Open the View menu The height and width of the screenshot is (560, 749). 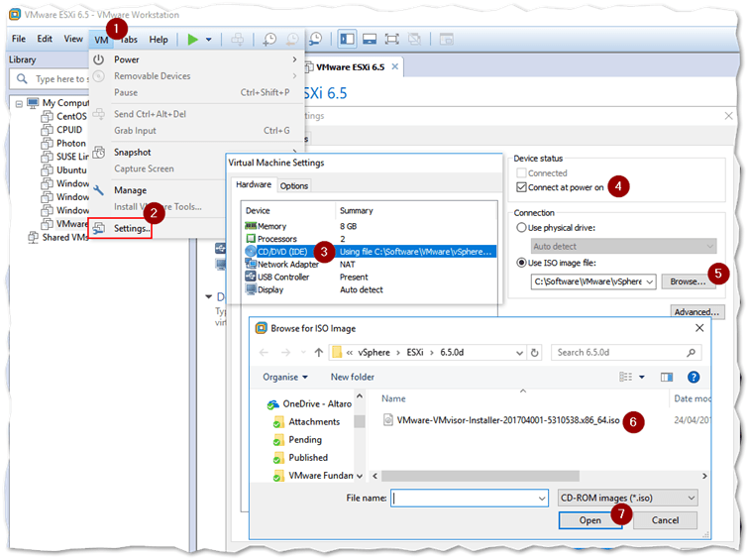coord(73,39)
